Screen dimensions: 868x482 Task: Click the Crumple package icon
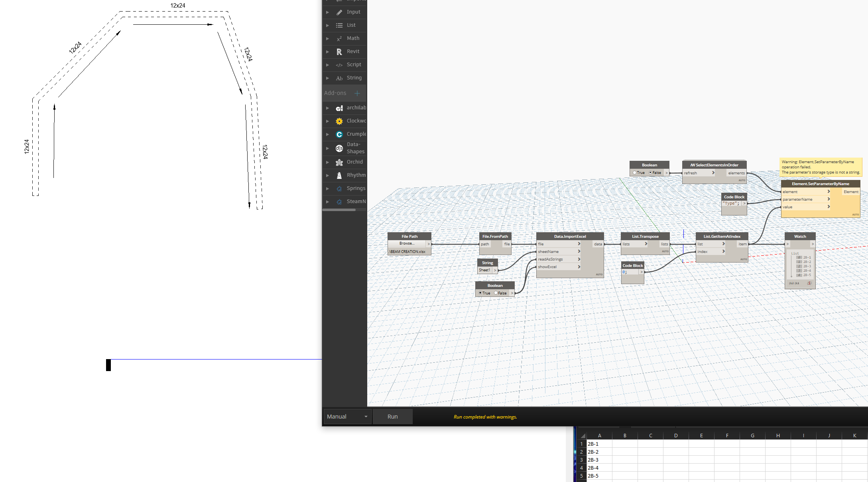[339, 134]
